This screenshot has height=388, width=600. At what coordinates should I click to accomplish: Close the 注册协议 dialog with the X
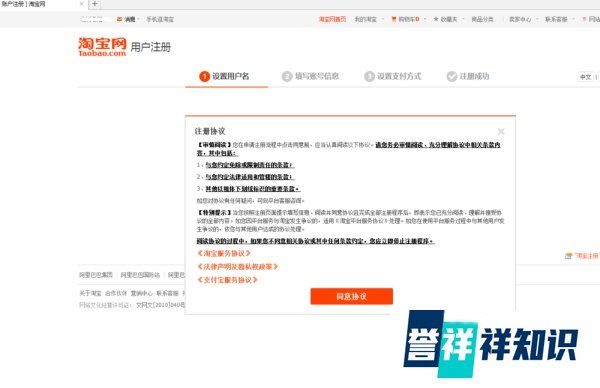coord(501,132)
